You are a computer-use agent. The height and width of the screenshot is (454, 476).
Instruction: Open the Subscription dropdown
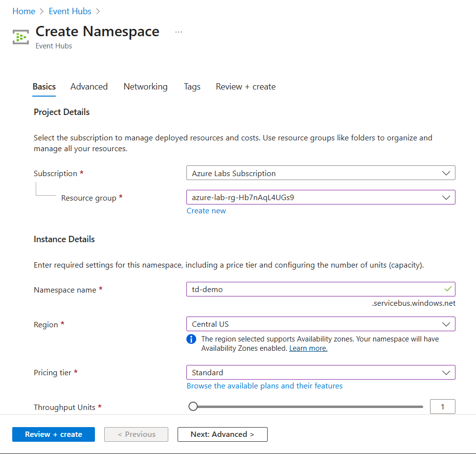coord(320,173)
